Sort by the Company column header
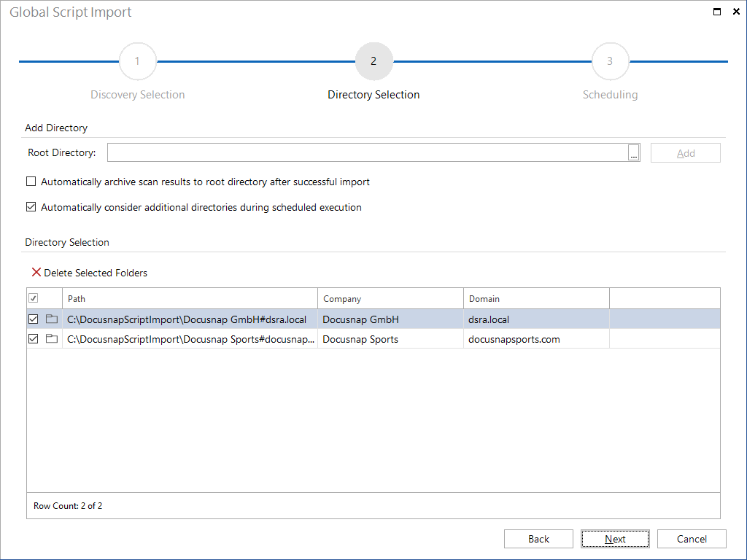 click(x=390, y=298)
